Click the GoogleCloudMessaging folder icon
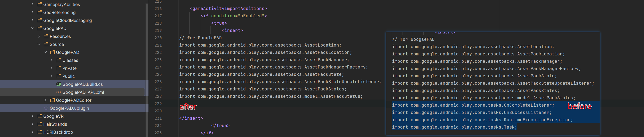The width and height of the screenshot is (644, 137). [40, 20]
